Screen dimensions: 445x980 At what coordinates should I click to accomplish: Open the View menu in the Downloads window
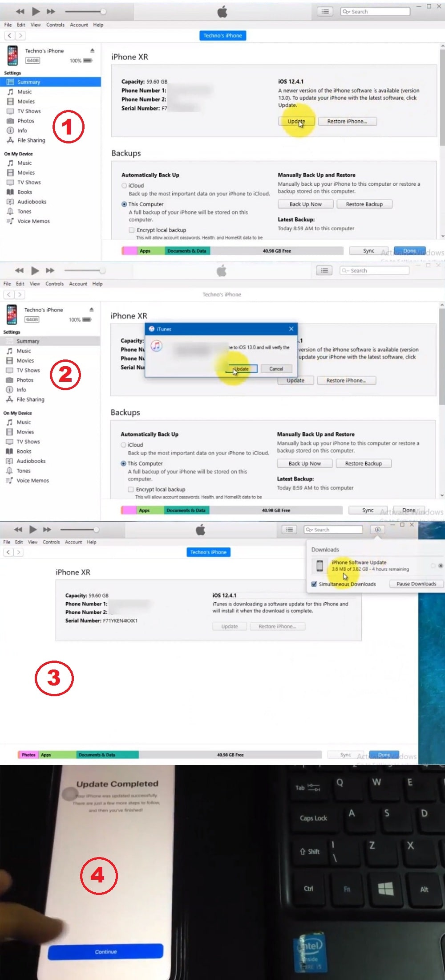pyautogui.click(x=32, y=542)
